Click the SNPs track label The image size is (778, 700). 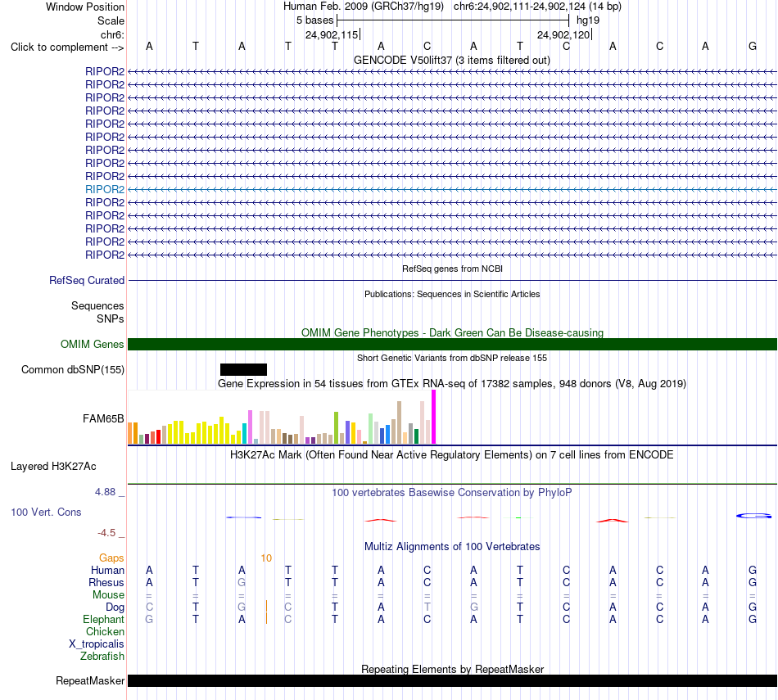click(111, 318)
